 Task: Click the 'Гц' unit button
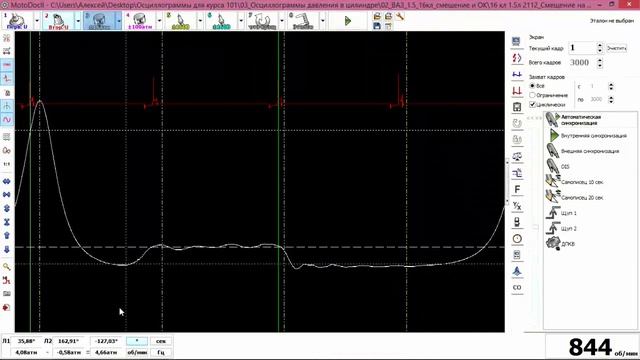(161, 352)
